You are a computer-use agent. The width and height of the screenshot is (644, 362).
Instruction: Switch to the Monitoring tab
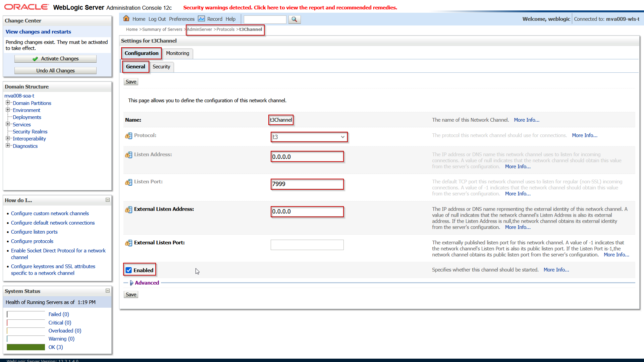177,53
